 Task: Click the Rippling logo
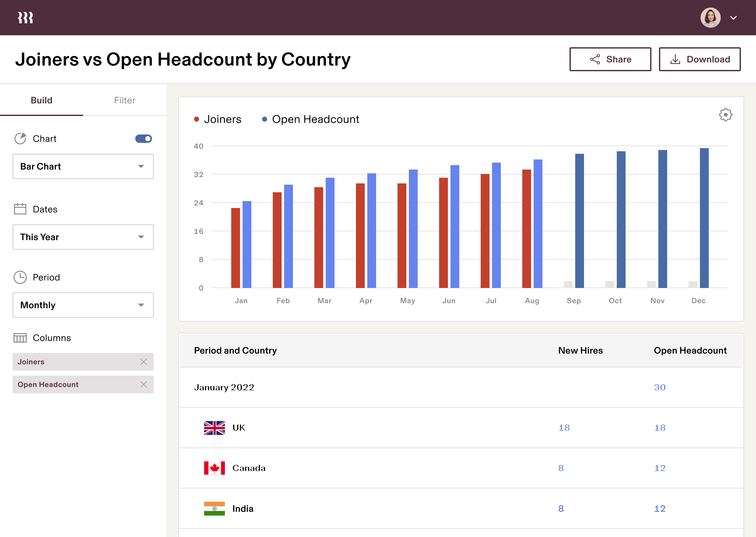[x=25, y=17]
